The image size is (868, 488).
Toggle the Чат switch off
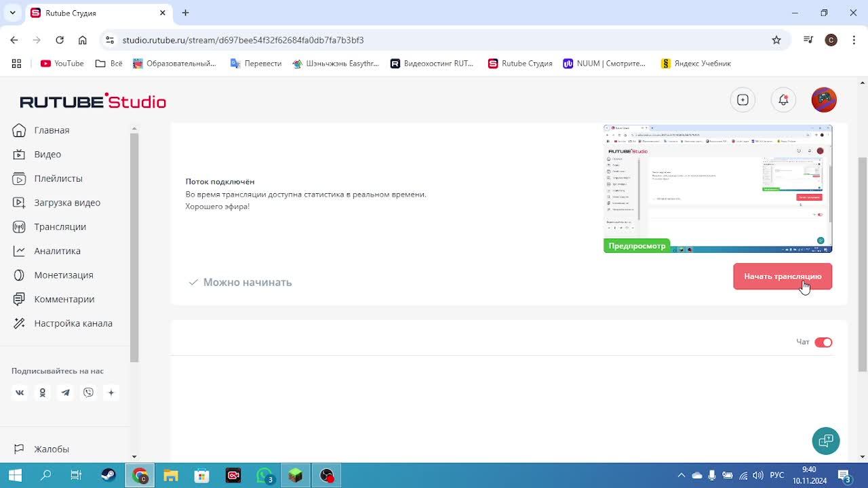pos(823,342)
